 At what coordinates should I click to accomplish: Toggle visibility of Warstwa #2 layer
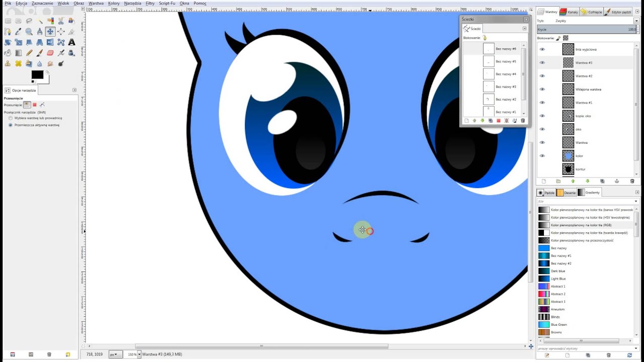[542, 76]
